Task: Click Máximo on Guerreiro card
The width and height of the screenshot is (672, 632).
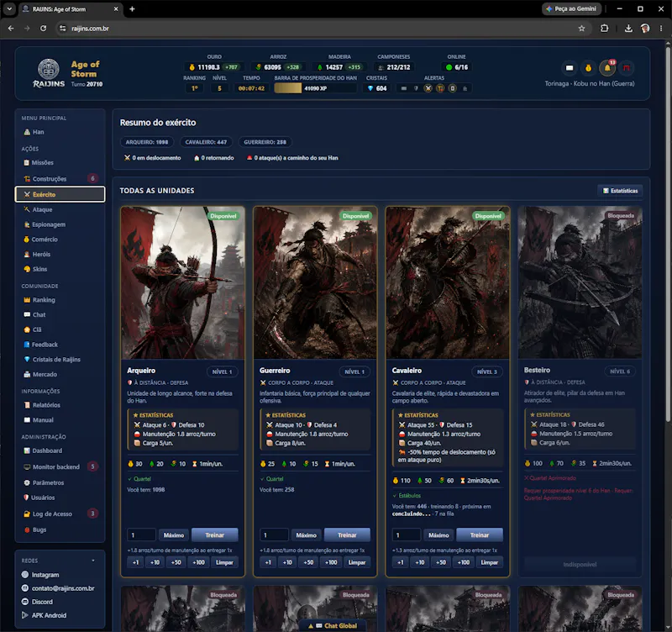Action: [x=306, y=535]
